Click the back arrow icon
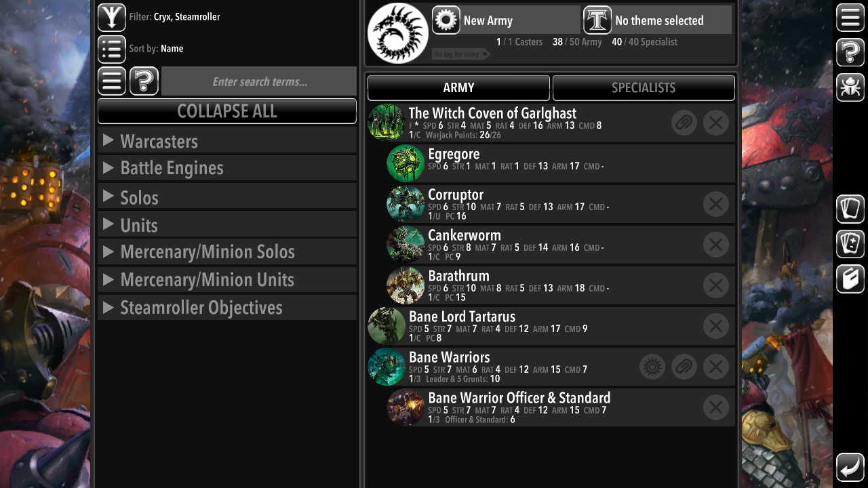The height and width of the screenshot is (488, 868). click(850, 467)
